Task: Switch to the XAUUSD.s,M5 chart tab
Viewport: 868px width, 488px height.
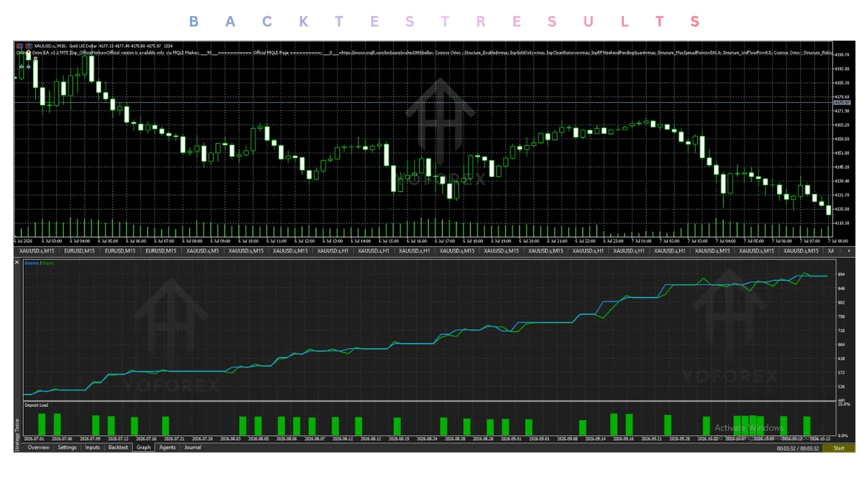Action: 203,251
